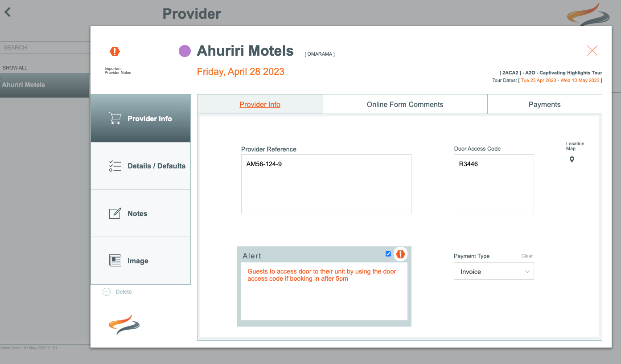This screenshot has width=621, height=364.
Task: Click the shopping cart Provider Info icon
Action: (x=115, y=119)
